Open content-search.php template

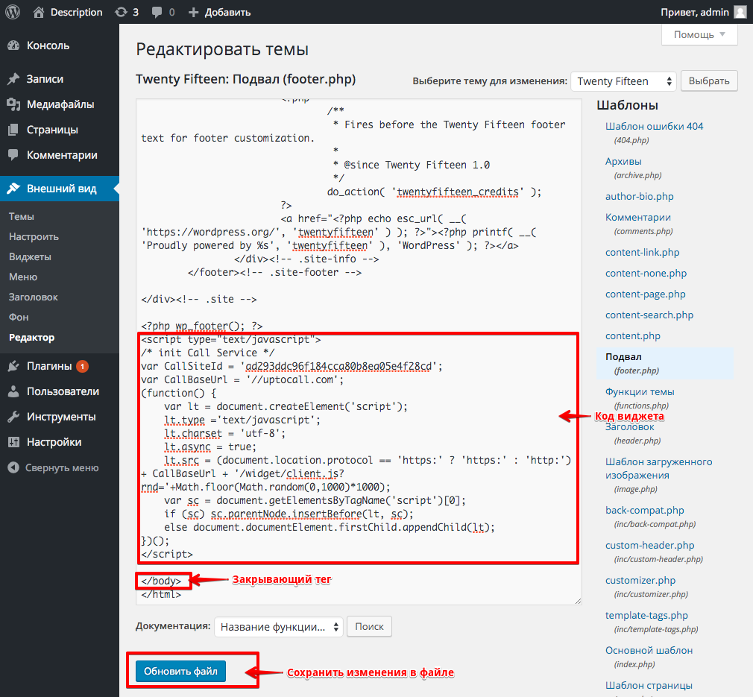point(649,315)
